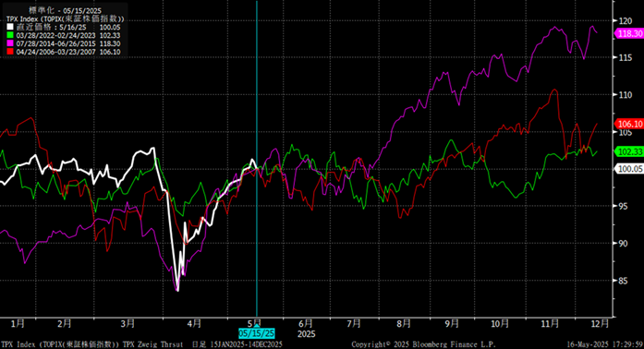Click the 10月 label on the time axis
This screenshot has width=644, height=349.
[x=500, y=323]
